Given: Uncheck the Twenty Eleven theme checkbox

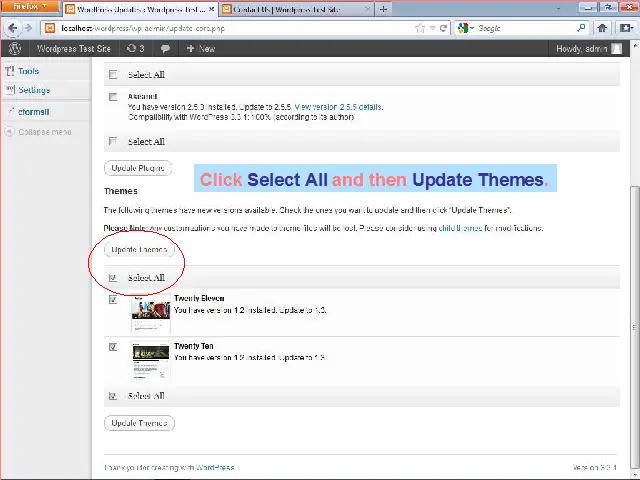Looking at the screenshot, I should coord(113,299).
